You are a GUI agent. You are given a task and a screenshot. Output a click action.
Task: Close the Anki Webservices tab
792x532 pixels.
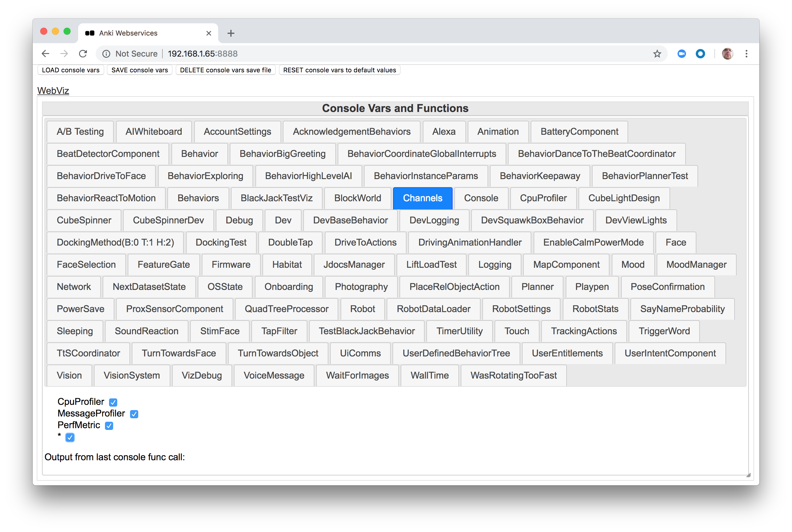(x=208, y=33)
